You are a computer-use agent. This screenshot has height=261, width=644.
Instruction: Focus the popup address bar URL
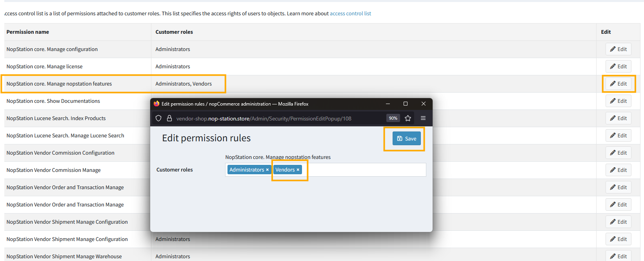click(x=264, y=119)
